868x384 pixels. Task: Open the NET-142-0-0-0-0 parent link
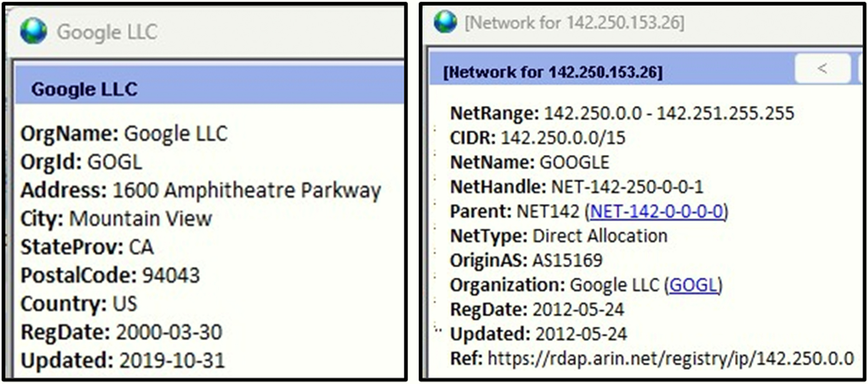coord(656,212)
